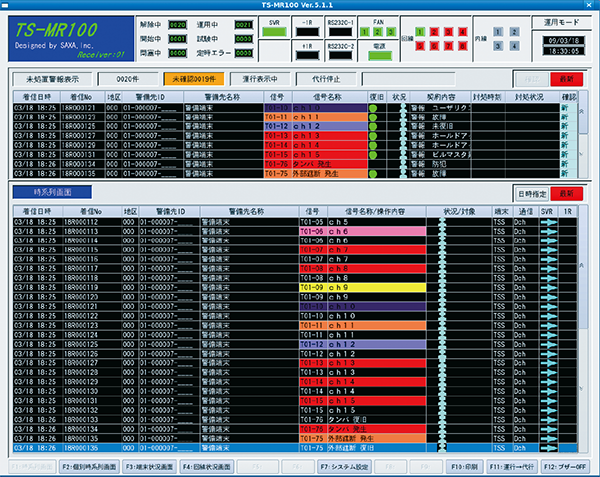The width and height of the screenshot is (600, 477).
Task: Click the 代行停止 button
Action: point(326,79)
